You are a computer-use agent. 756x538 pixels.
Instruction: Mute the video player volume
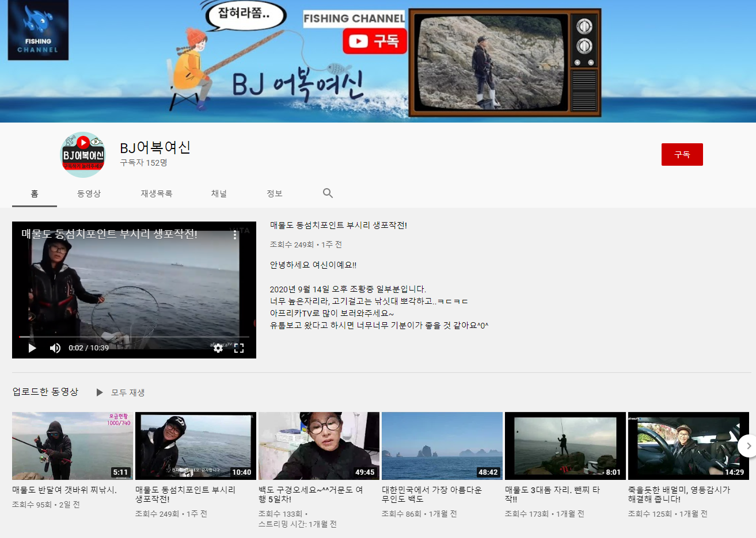tap(55, 348)
